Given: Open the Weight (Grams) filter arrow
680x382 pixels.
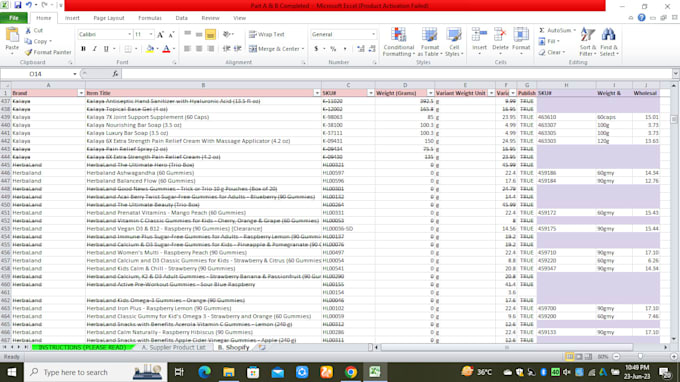Looking at the screenshot, I should [430, 93].
